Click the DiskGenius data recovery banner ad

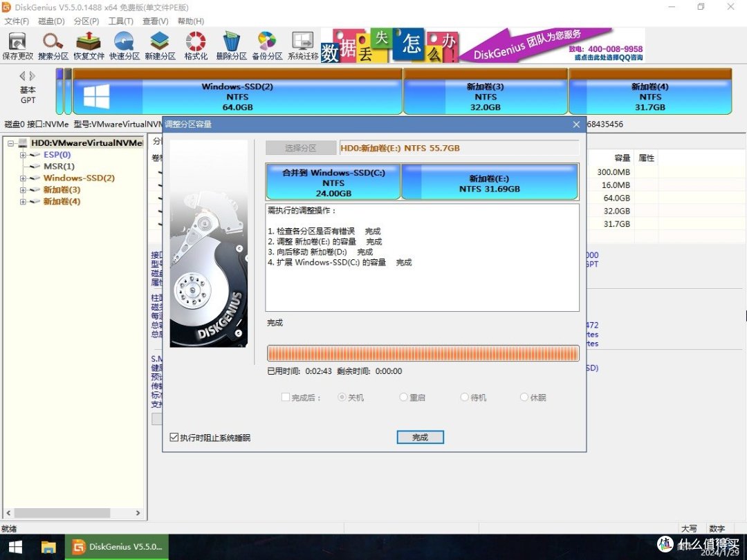[x=483, y=45]
